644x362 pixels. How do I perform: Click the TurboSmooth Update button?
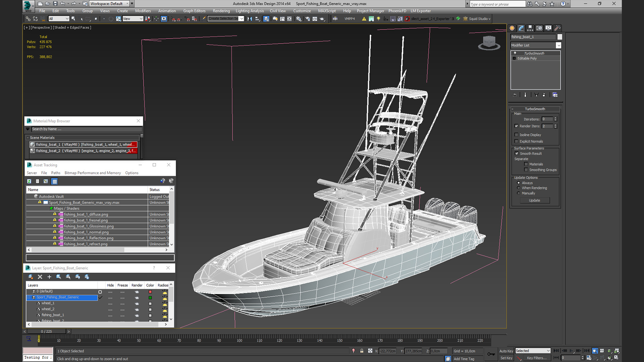point(535,200)
